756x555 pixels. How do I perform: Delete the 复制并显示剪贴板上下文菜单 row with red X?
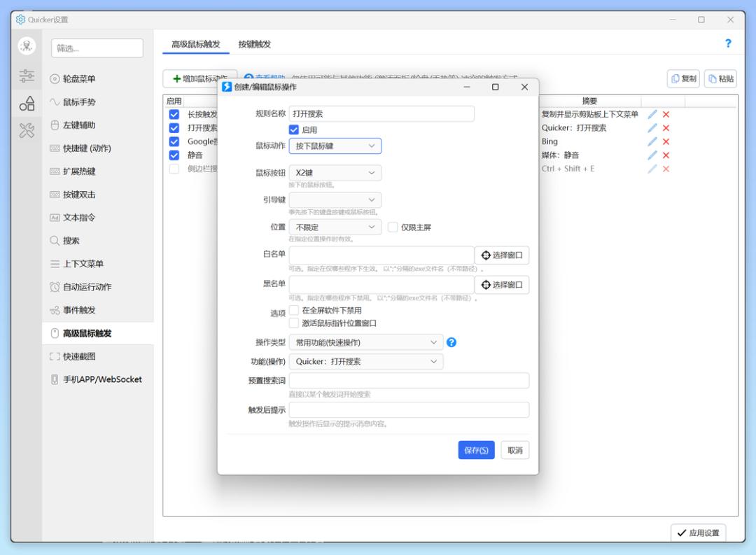point(666,114)
